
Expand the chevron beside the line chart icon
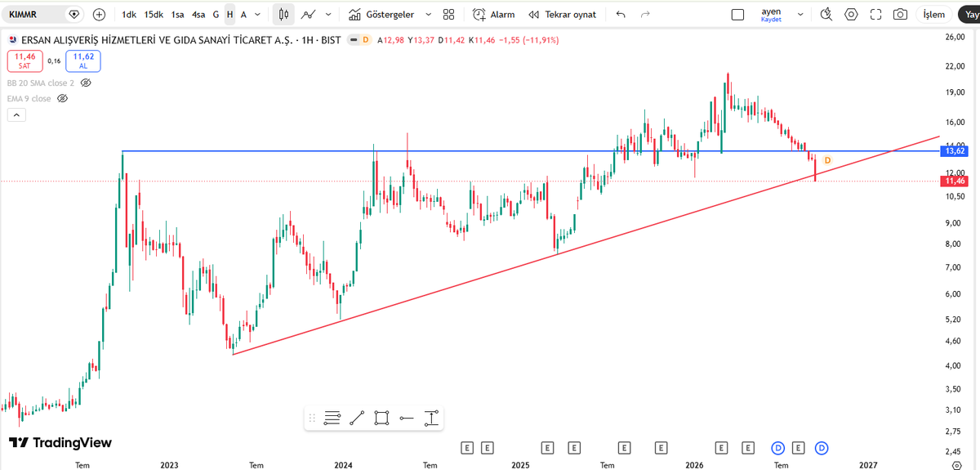coord(328,14)
